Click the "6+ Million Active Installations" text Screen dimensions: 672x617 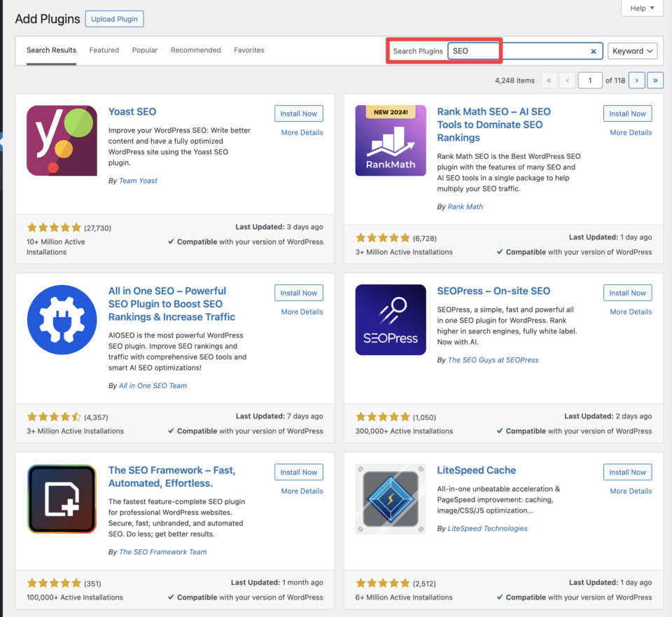pyautogui.click(x=404, y=597)
